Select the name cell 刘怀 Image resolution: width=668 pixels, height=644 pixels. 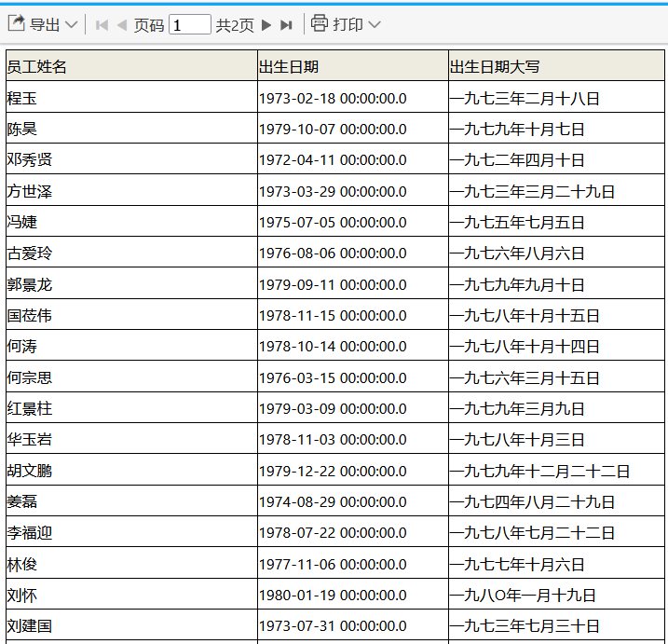(x=131, y=594)
